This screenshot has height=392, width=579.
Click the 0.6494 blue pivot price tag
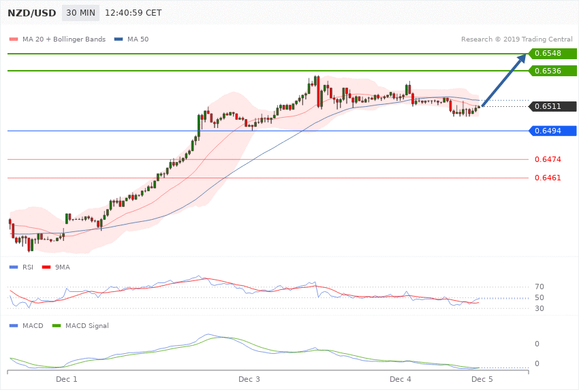pyautogui.click(x=553, y=131)
